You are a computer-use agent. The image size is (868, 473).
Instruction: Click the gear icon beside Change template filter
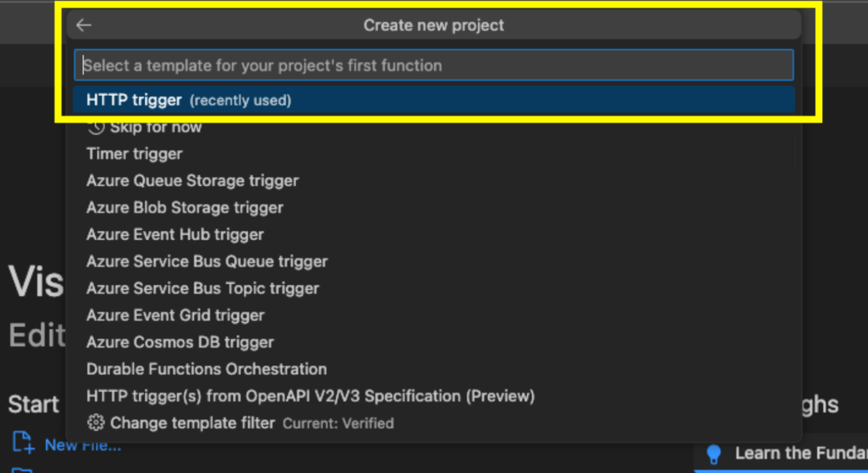(x=95, y=423)
